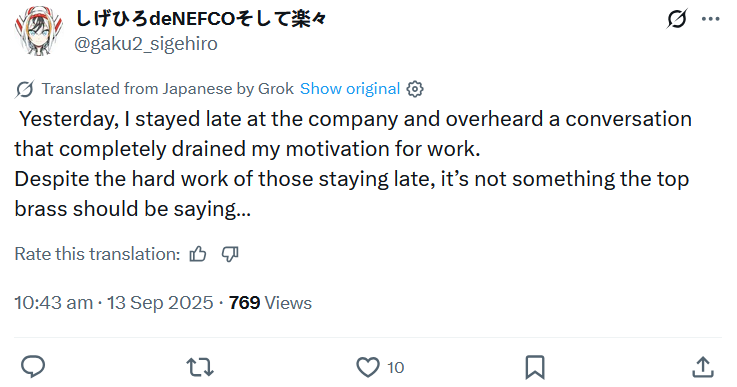Click Show original link
737x387 pixels.
(x=350, y=89)
